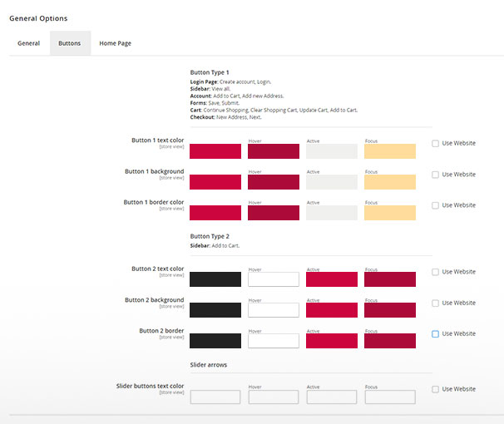Pick Button 1 border color Active swatch
This screenshot has width=504, height=424.
tap(332, 213)
